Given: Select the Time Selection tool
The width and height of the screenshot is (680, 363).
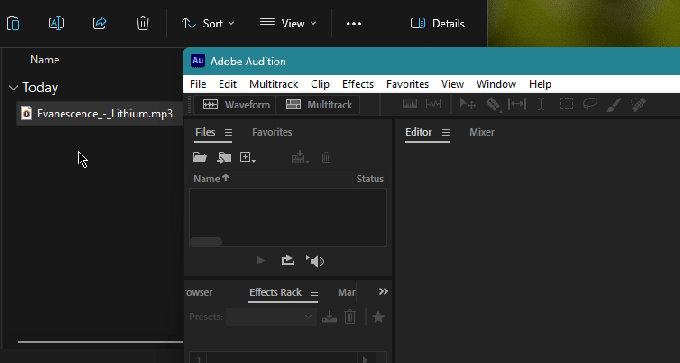Looking at the screenshot, I should tap(541, 105).
